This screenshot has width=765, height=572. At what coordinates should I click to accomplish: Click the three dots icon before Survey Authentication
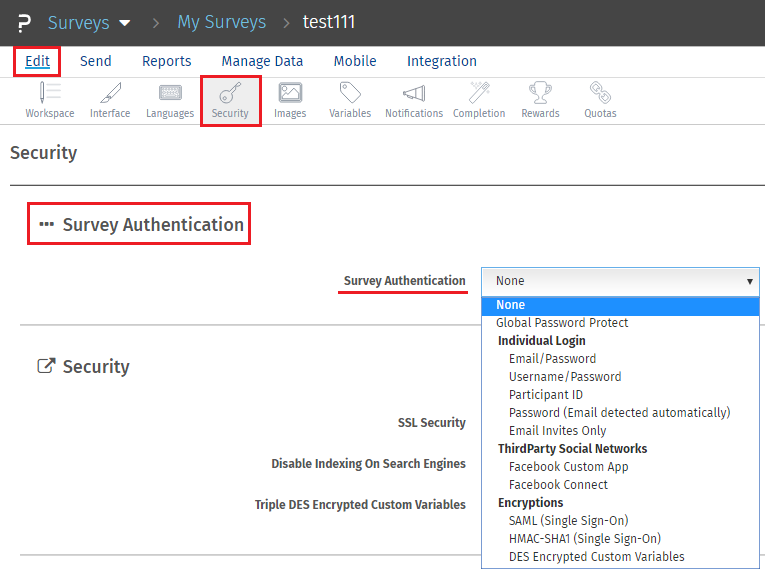pyautogui.click(x=46, y=225)
